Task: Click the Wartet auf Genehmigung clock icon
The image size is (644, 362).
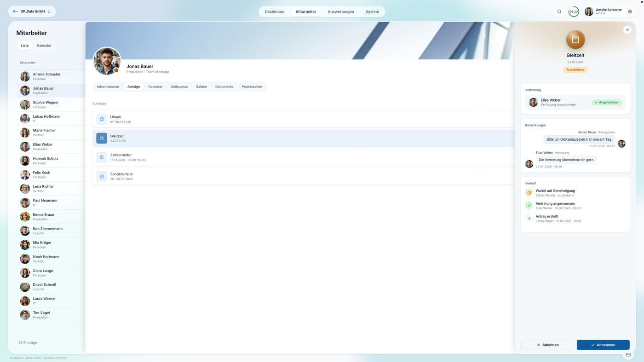Action: point(529,193)
